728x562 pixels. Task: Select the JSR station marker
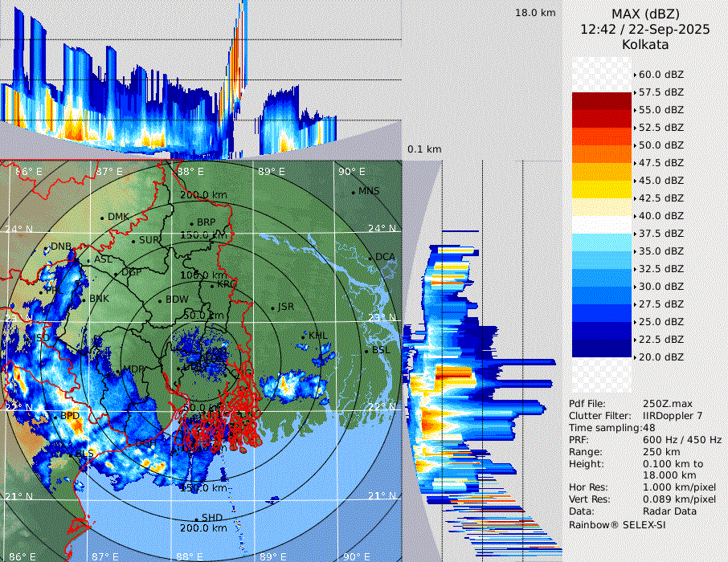(x=272, y=308)
